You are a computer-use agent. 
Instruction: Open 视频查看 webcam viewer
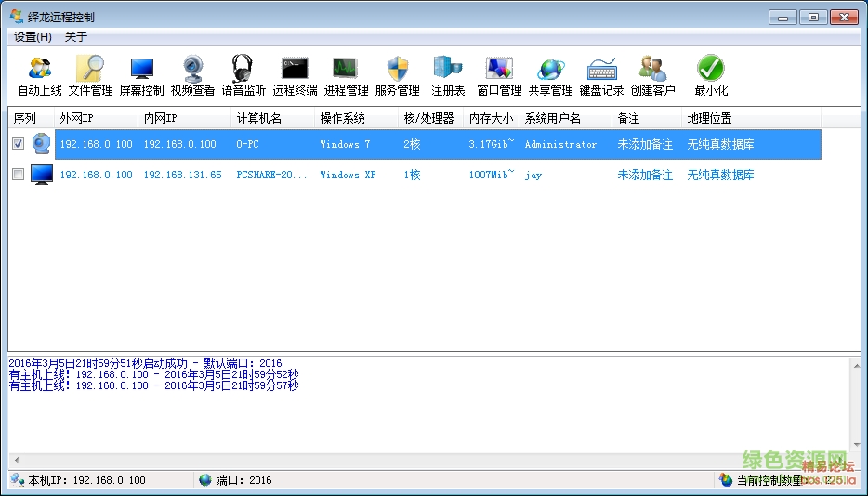pos(192,75)
